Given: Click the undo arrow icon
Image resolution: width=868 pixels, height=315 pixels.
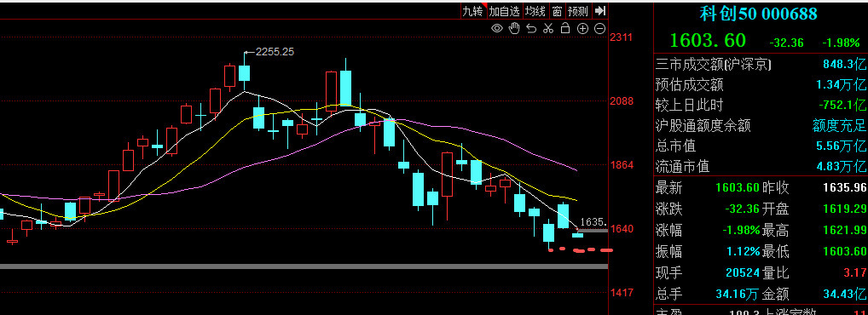Looking at the screenshot, I should coord(531,28).
